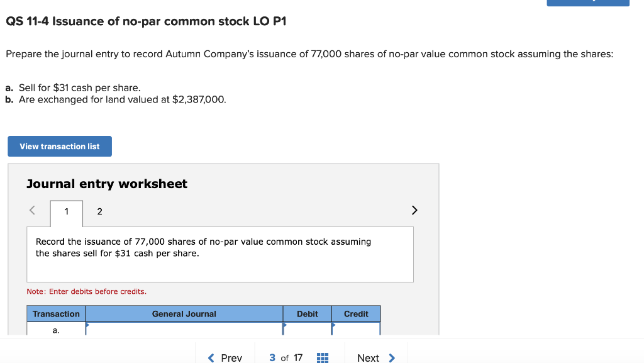
Task: Click the Prev arrow icon
Action: pyautogui.click(x=211, y=357)
